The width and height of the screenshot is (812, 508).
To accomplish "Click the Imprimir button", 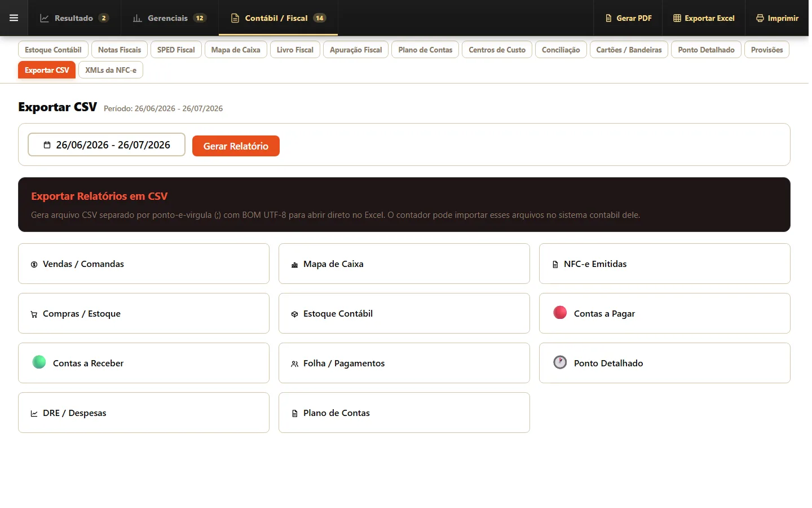I will [777, 18].
